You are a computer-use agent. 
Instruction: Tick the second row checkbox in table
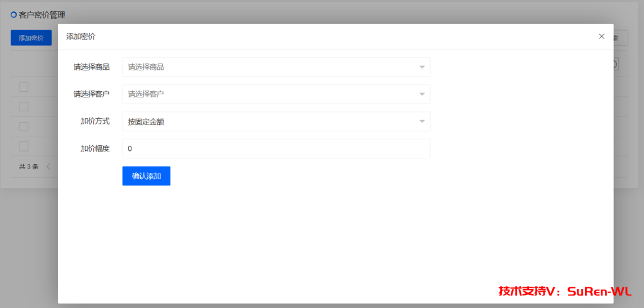[23, 106]
